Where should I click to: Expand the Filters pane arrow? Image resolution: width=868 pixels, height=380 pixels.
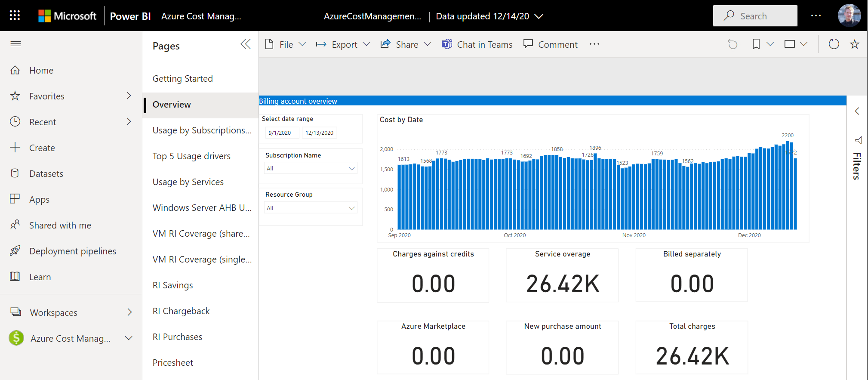click(857, 111)
